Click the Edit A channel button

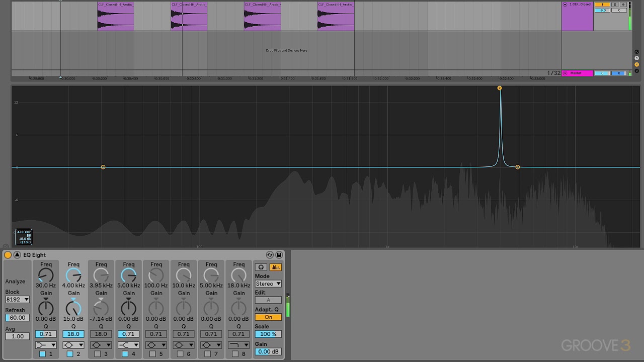click(268, 300)
